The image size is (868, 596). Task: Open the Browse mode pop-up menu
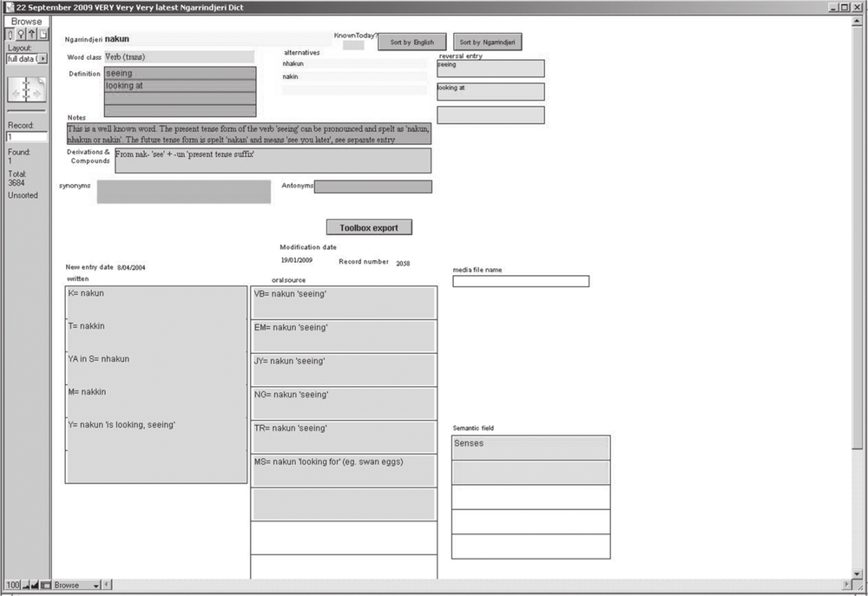tap(76, 585)
